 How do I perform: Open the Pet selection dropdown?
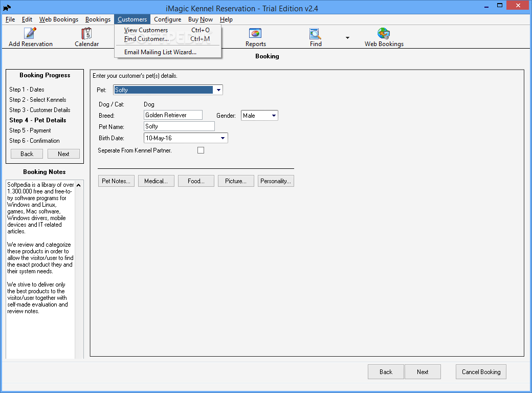(218, 90)
